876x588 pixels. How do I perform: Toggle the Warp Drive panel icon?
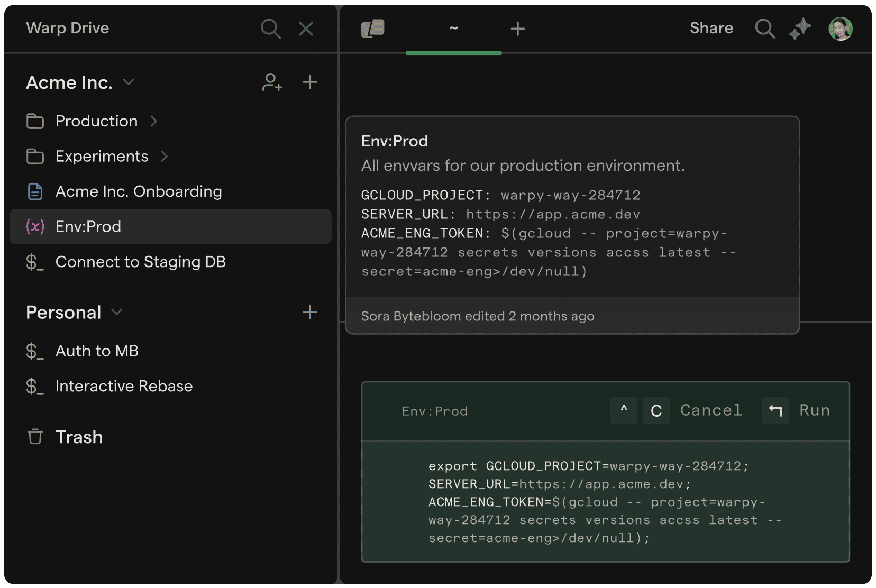(373, 29)
